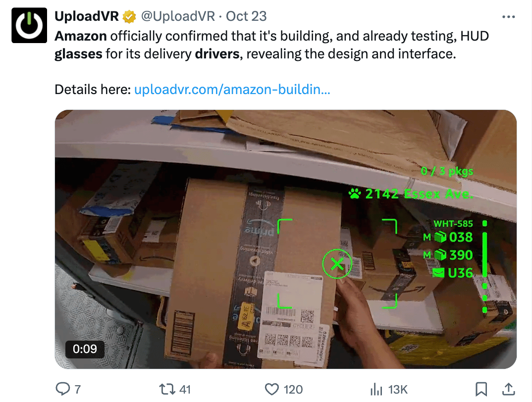Like the tweet with the heart icon

(272, 389)
